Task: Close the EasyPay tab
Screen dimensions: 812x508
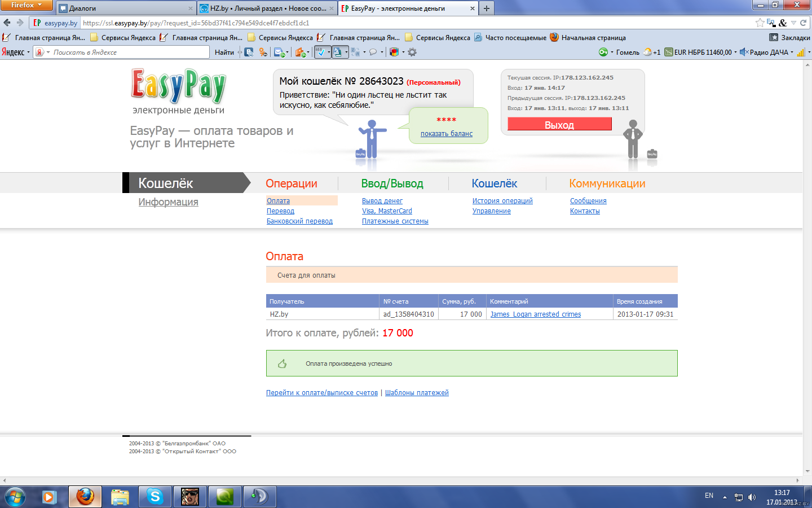Action: click(x=473, y=8)
